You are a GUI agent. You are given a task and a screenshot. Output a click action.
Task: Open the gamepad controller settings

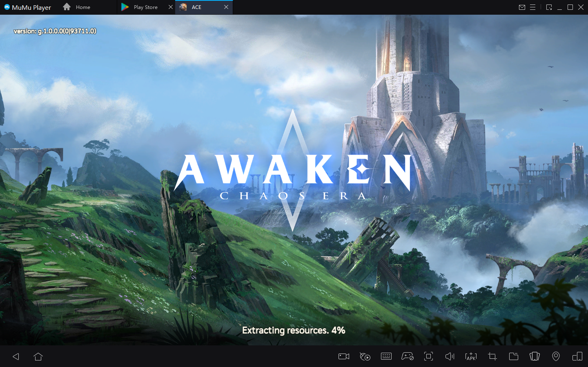click(x=407, y=356)
